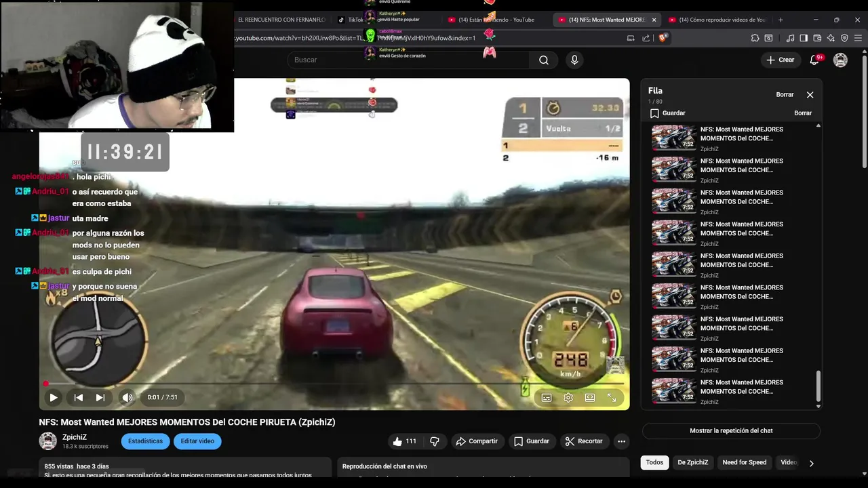Viewport: 868px width, 488px height.
Task: Show more filter chips with right arrow
Action: point(811,463)
